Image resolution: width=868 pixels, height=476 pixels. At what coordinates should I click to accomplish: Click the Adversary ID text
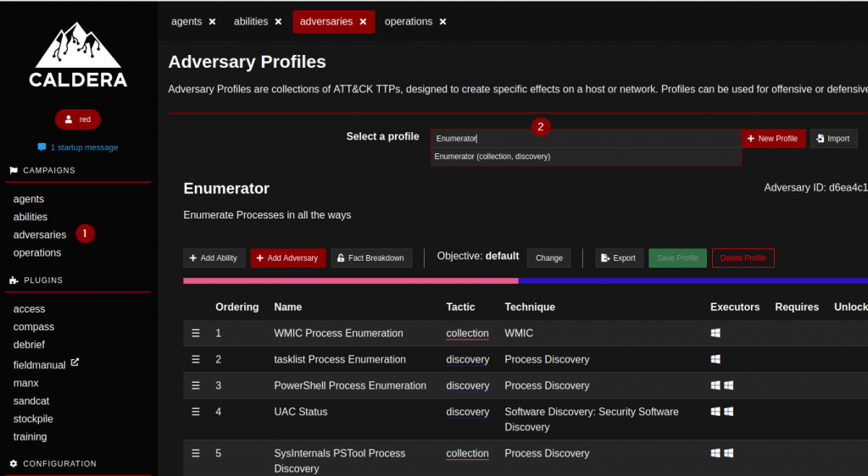point(816,188)
